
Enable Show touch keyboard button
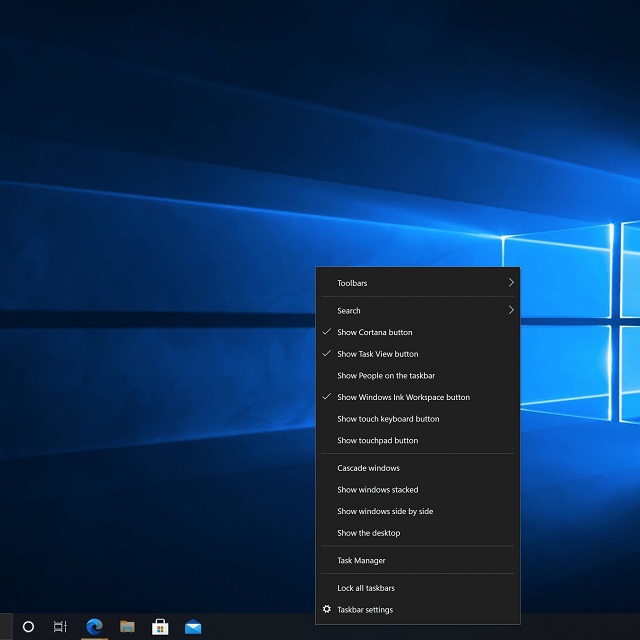click(418, 419)
